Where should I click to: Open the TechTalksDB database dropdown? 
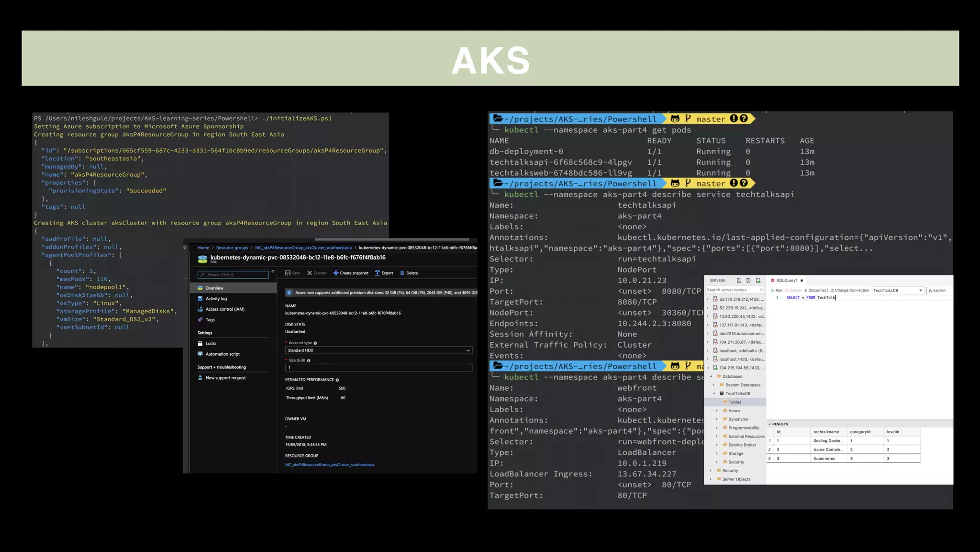[x=898, y=290]
